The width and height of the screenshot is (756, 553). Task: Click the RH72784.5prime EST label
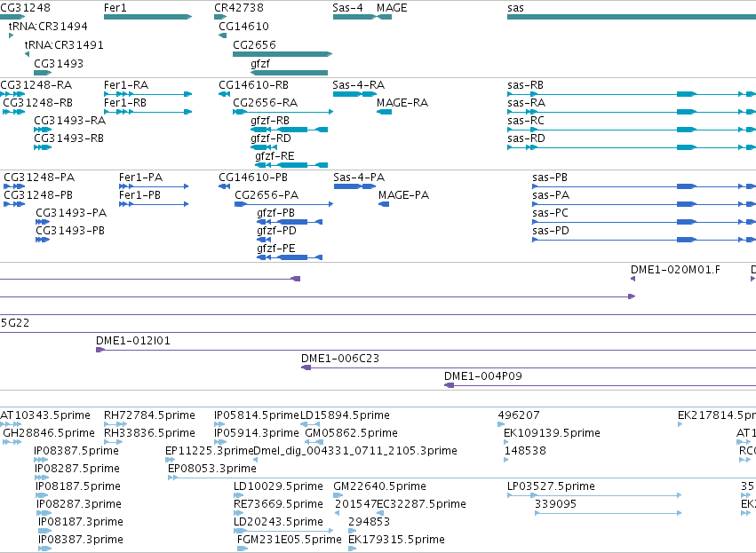point(150,415)
